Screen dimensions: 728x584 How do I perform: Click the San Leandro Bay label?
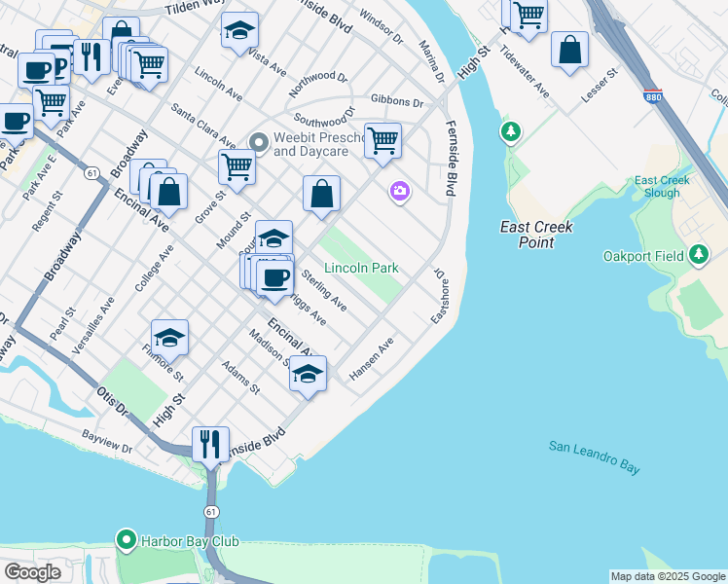[x=594, y=457]
